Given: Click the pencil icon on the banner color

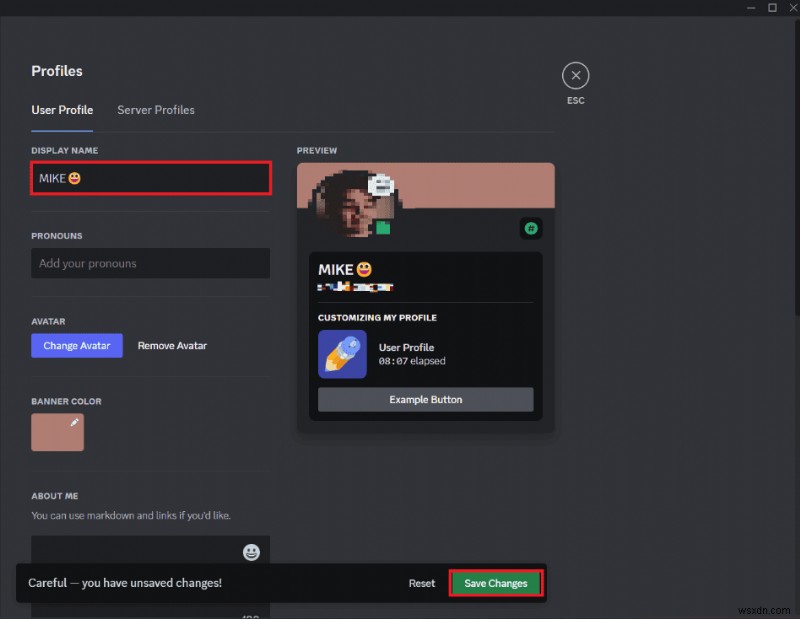Looking at the screenshot, I should pos(74,422).
